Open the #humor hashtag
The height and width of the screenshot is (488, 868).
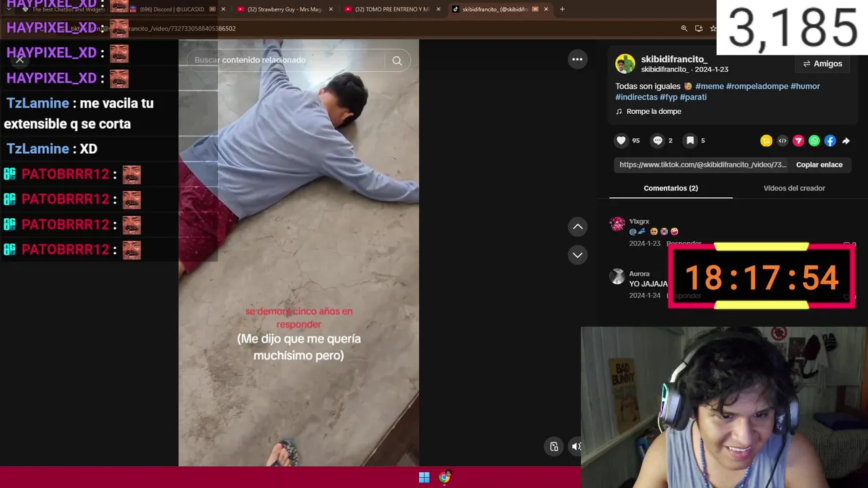pyautogui.click(x=805, y=86)
